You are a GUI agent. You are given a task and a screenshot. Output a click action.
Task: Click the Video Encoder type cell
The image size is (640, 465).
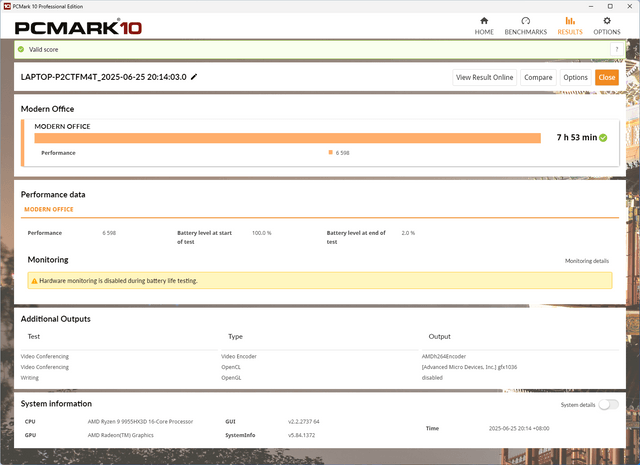pos(239,356)
